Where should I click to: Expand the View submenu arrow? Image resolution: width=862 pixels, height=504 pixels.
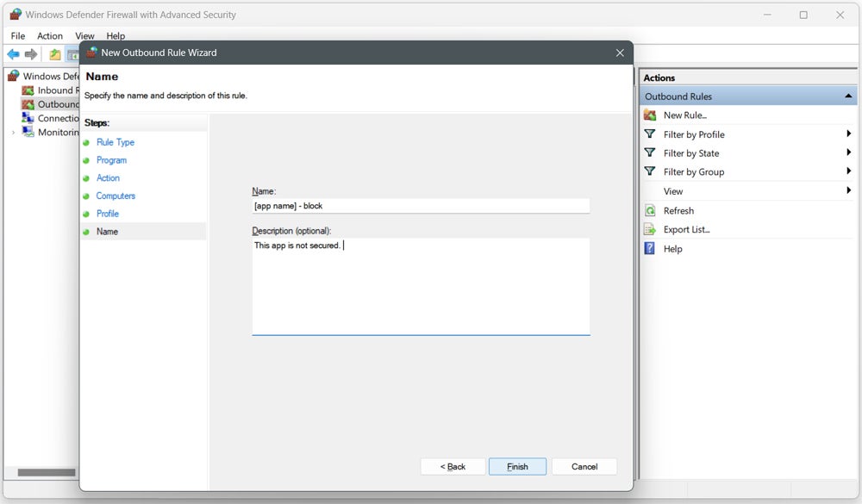(850, 190)
